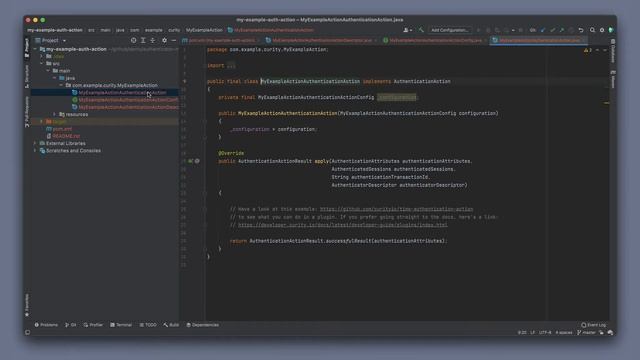The image size is (640, 360).
Task: Open the Build tool window tab
Action: (171, 325)
